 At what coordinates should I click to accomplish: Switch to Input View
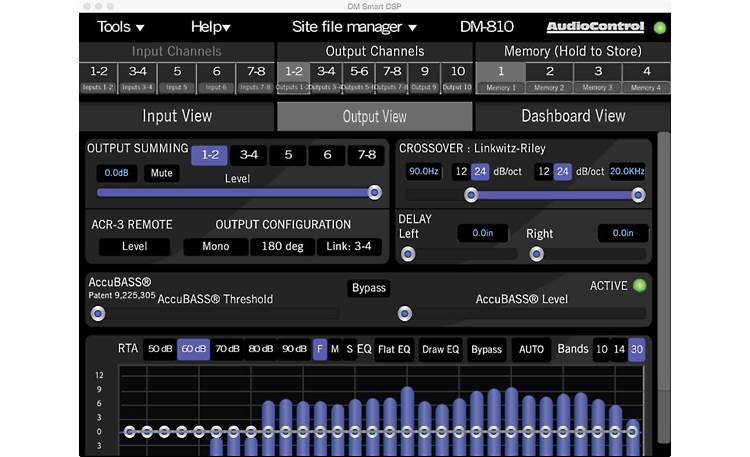(x=177, y=116)
